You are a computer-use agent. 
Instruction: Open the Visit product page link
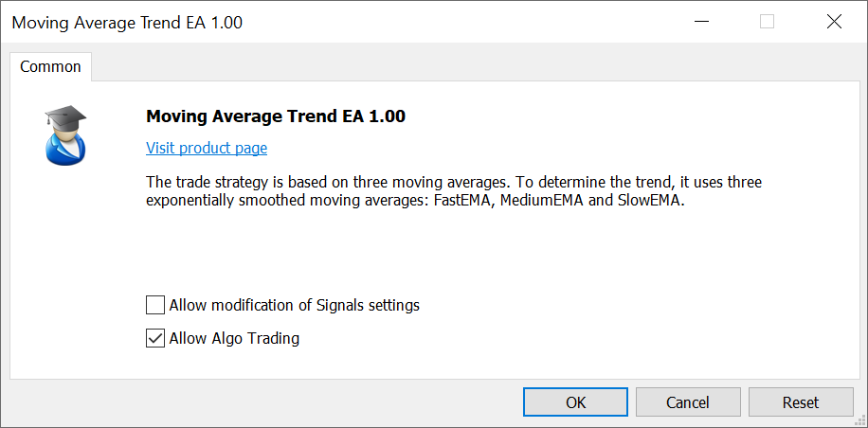coord(207,148)
